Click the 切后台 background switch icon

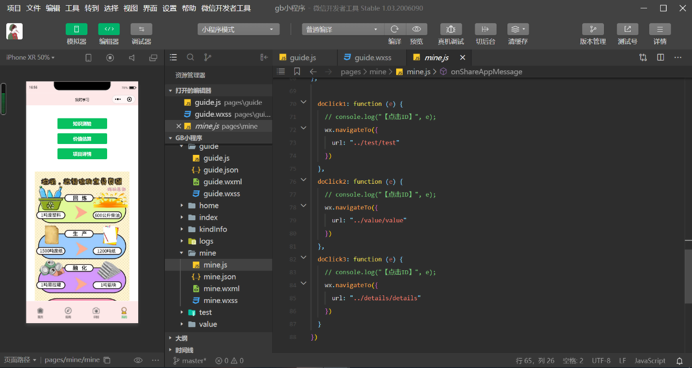coord(485,29)
